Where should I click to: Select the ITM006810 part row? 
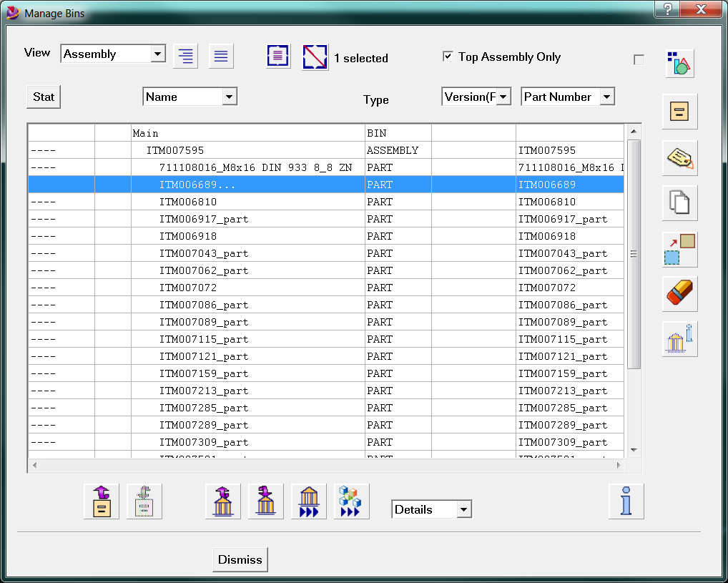click(326, 202)
